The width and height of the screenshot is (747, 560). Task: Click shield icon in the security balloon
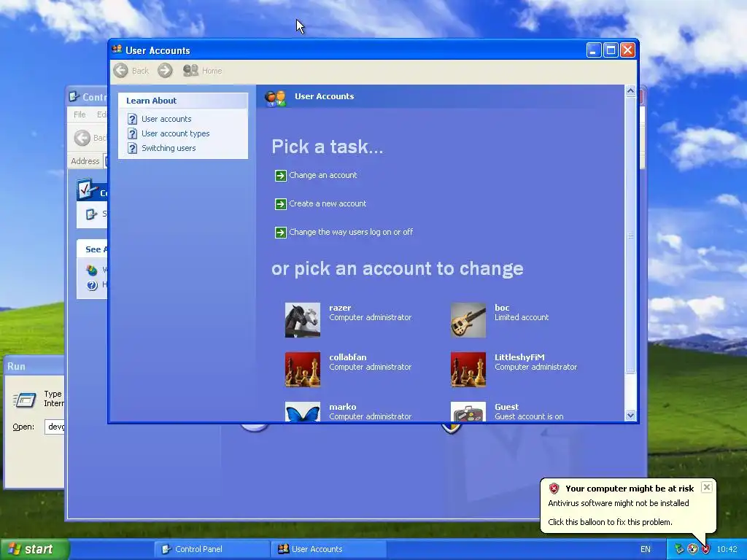pos(554,488)
